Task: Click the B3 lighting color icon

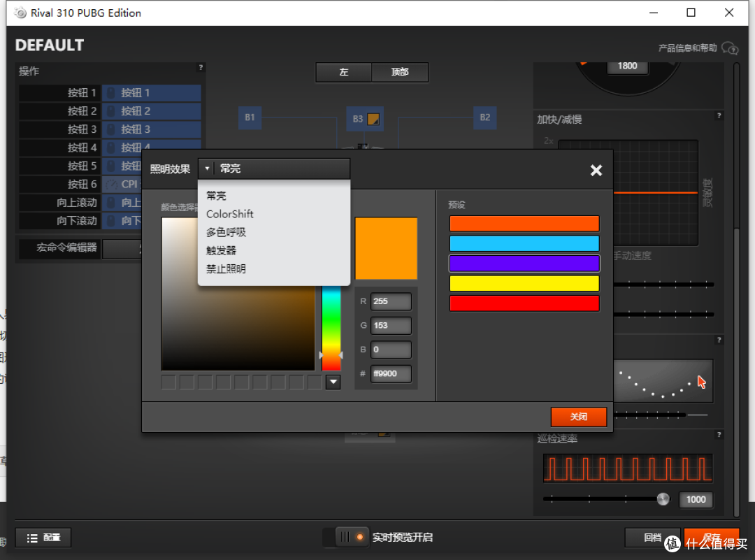Action: click(x=373, y=119)
